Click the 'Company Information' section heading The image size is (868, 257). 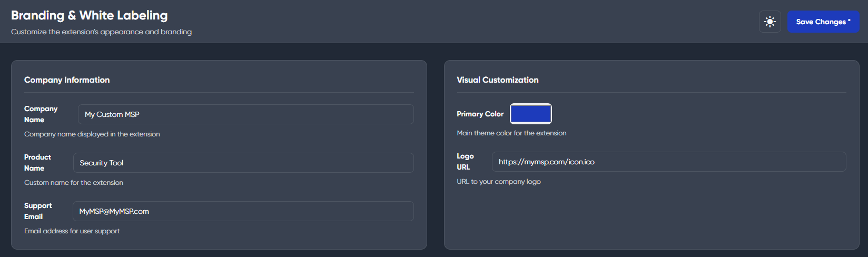[67, 80]
